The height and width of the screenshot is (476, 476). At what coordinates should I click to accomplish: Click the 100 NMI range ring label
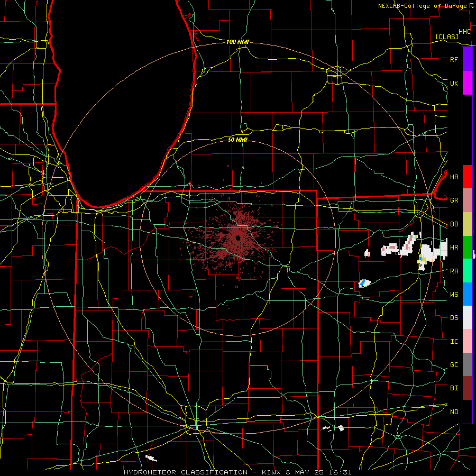237,42
